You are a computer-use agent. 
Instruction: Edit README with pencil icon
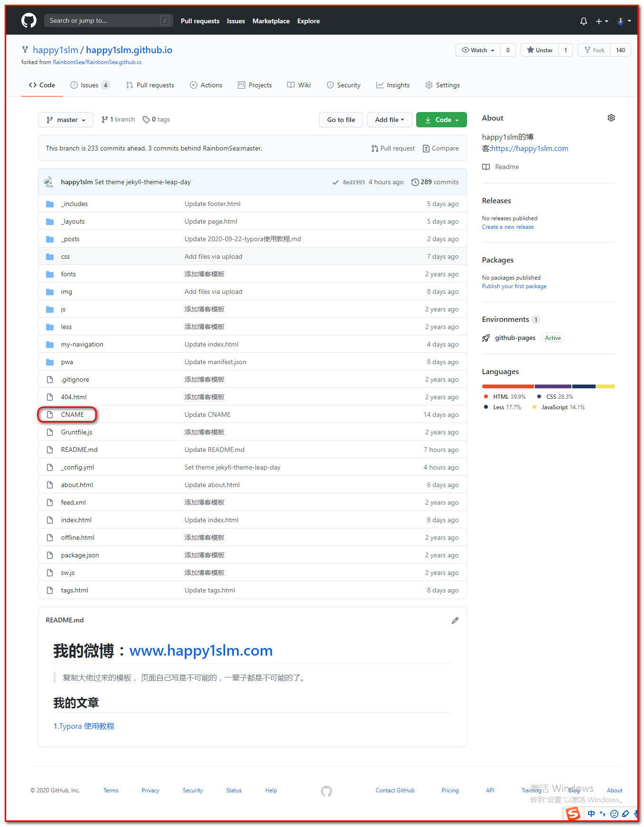click(455, 620)
